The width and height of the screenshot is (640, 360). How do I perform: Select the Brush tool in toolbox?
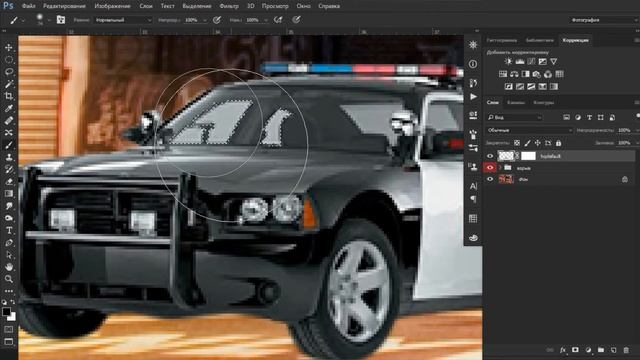[9, 145]
